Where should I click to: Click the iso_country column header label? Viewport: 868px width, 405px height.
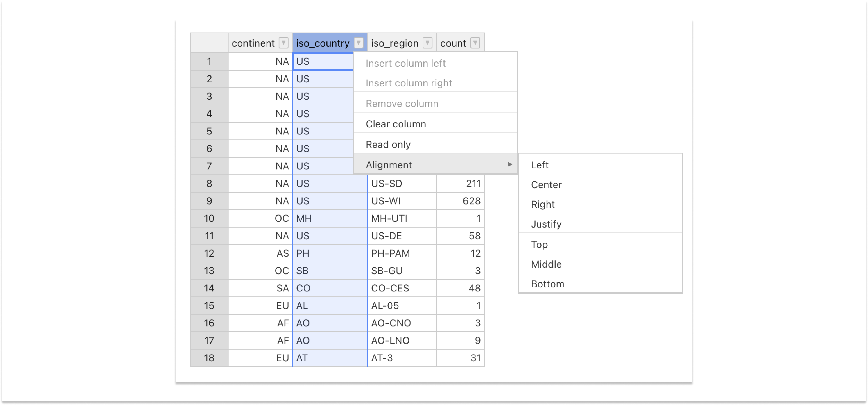click(323, 43)
